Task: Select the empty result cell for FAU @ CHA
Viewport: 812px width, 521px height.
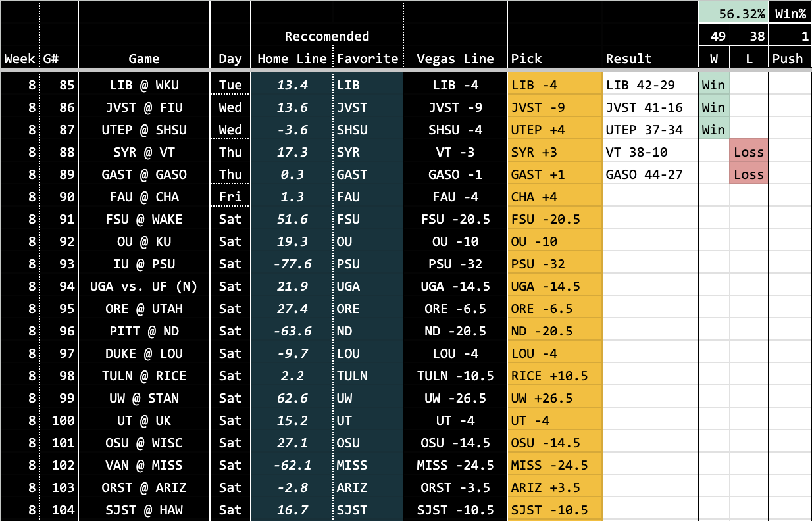Action: pos(649,197)
